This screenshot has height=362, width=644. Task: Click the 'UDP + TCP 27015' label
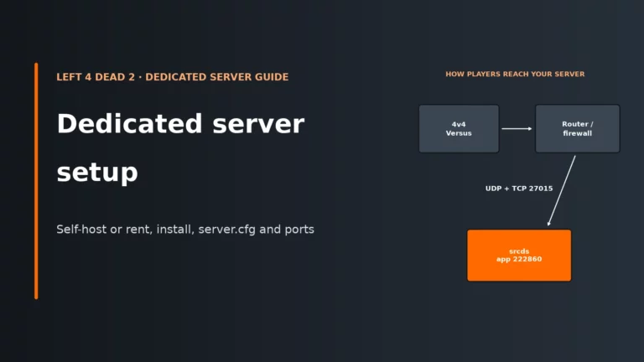point(519,189)
